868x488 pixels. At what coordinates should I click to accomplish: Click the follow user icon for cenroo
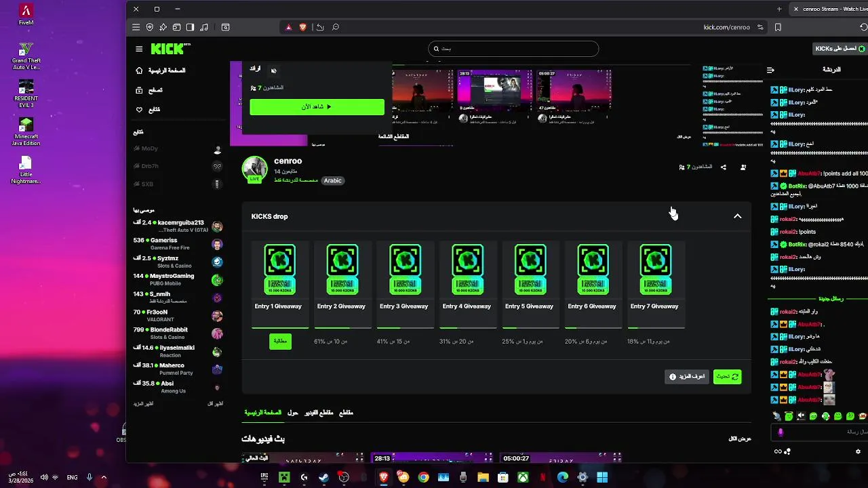coord(743,167)
